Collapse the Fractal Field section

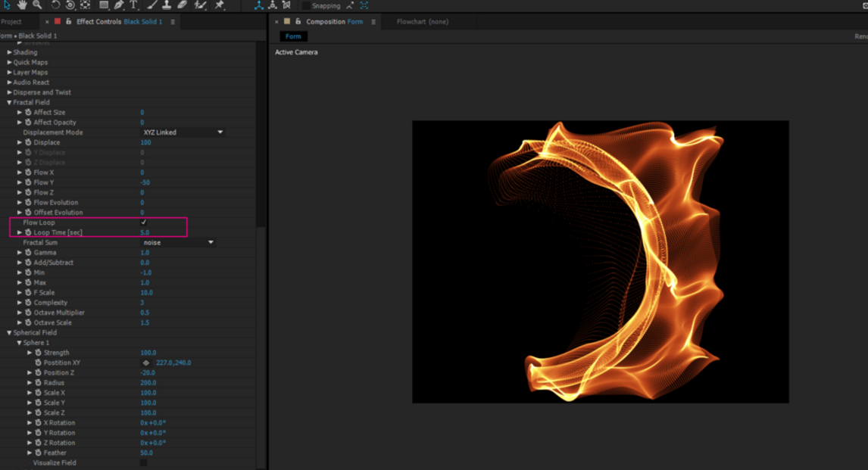(x=9, y=102)
